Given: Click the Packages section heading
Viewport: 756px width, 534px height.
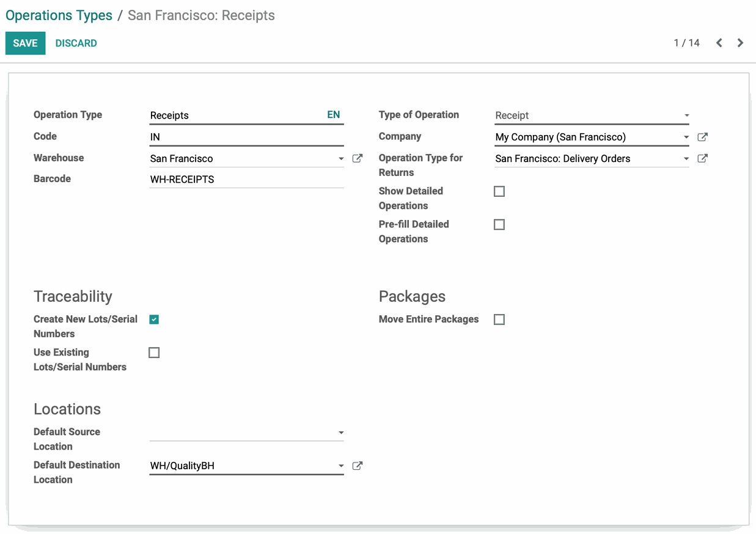Looking at the screenshot, I should (x=413, y=296).
